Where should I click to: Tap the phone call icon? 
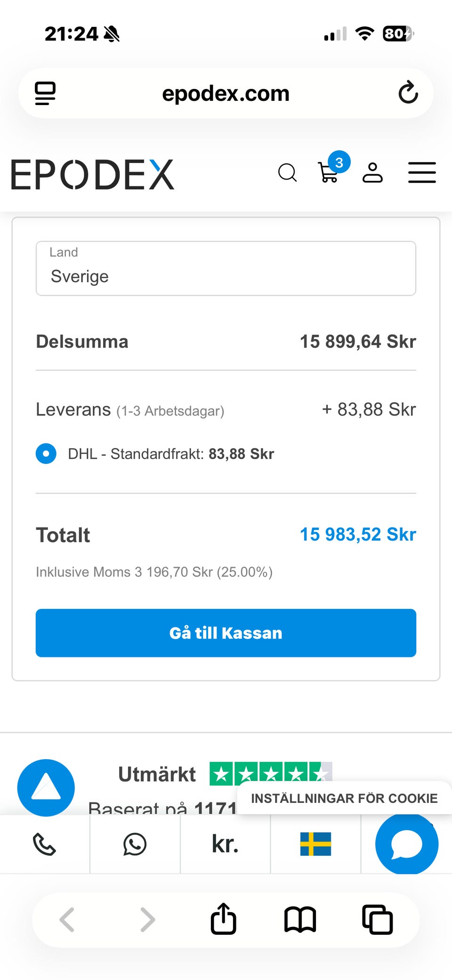click(44, 844)
